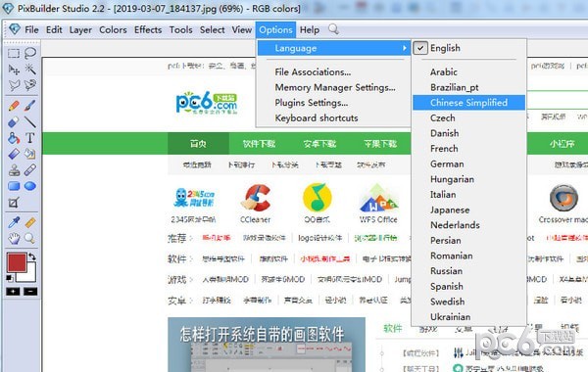
Task: Select the text T tool
Action: [x=30, y=138]
